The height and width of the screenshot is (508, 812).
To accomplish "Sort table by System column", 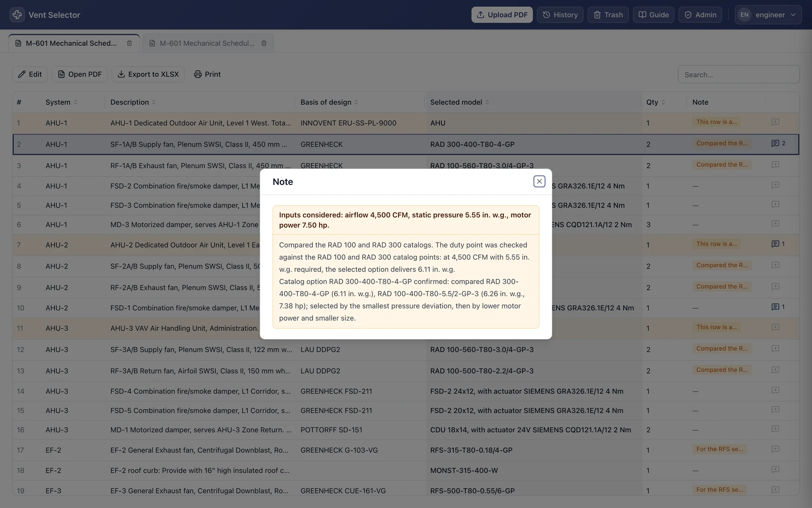I will (61, 102).
